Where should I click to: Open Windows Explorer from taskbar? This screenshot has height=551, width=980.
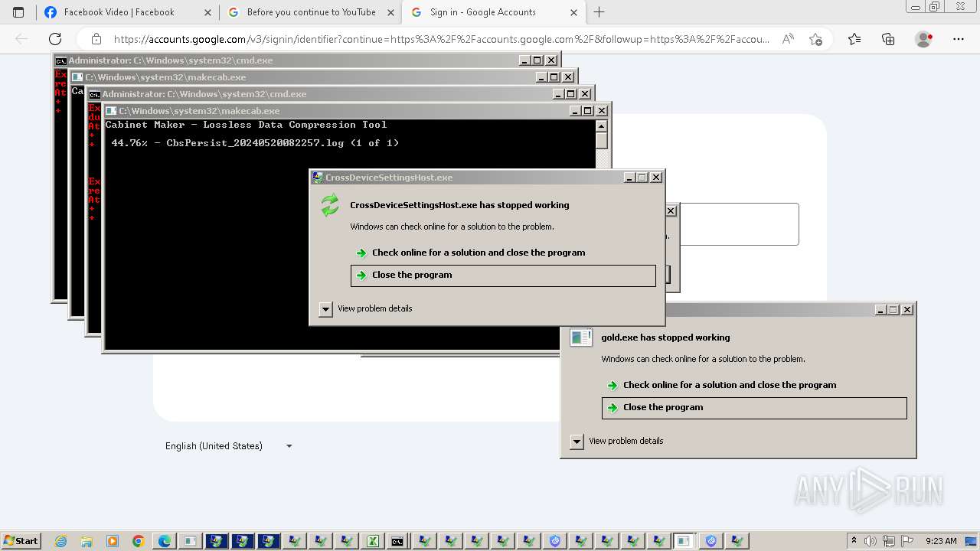tap(87, 541)
